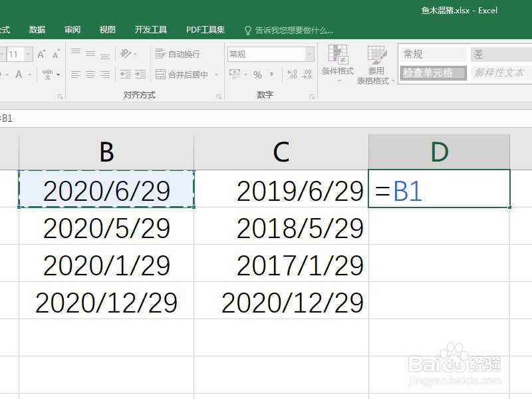Apply the 检查单元格 cell style swatch
The height and width of the screenshot is (399, 532).
coord(433,72)
